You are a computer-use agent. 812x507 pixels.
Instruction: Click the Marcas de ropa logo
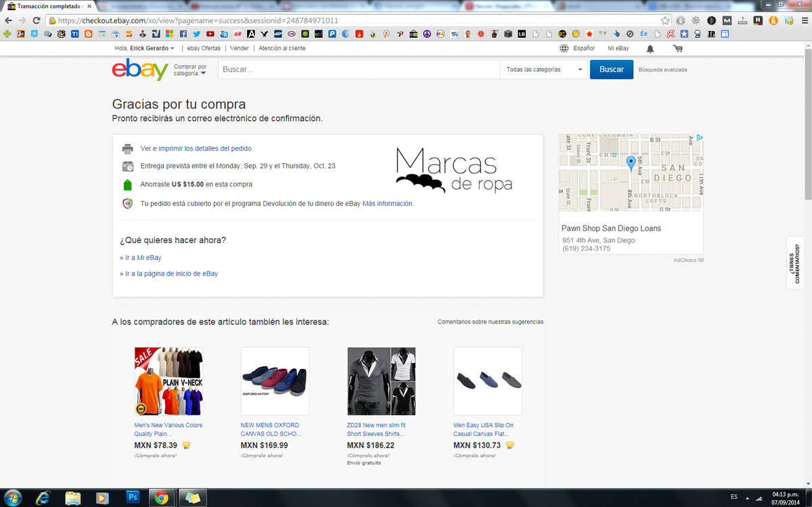[454, 169]
